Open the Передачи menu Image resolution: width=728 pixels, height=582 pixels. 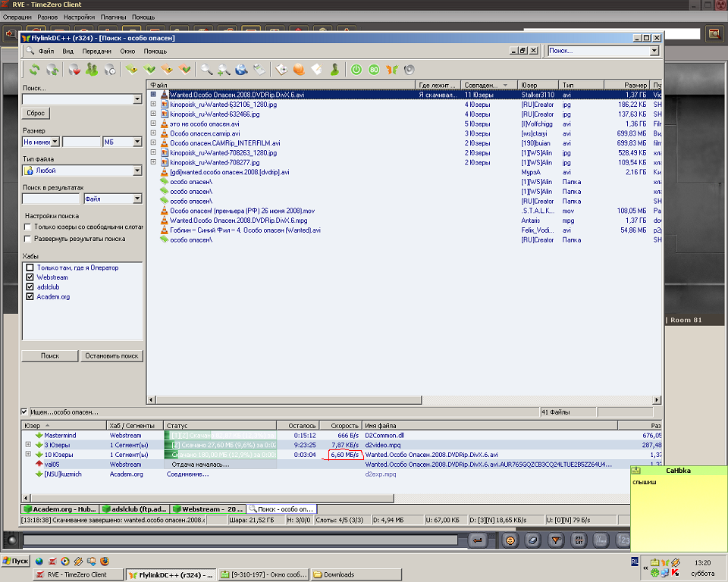[x=97, y=51]
